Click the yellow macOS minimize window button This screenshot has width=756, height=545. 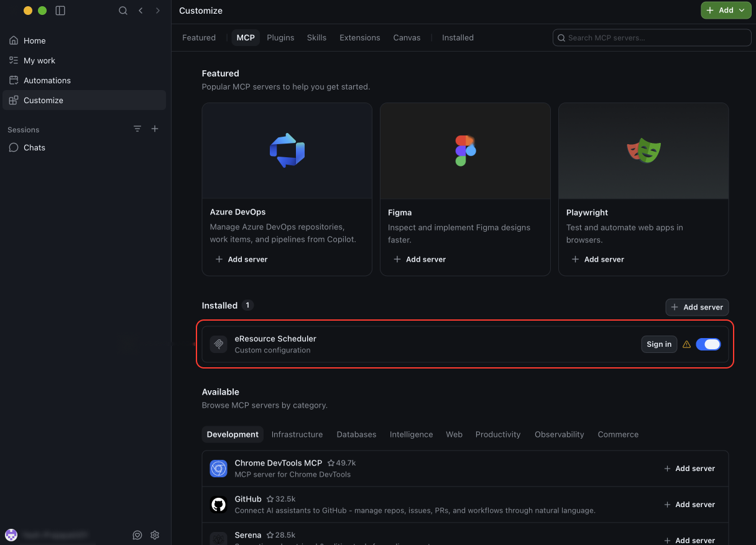[x=28, y=11]
